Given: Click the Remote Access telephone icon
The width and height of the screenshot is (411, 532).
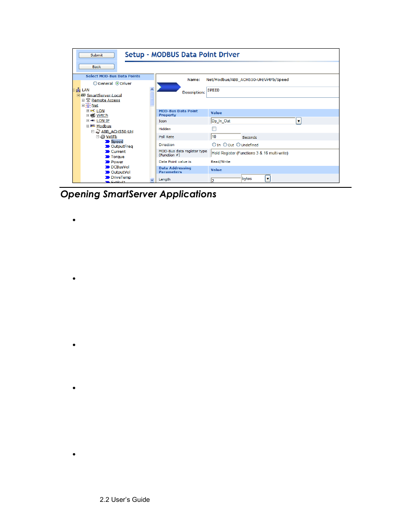Looking at the screenshot, I should (88, 100).
